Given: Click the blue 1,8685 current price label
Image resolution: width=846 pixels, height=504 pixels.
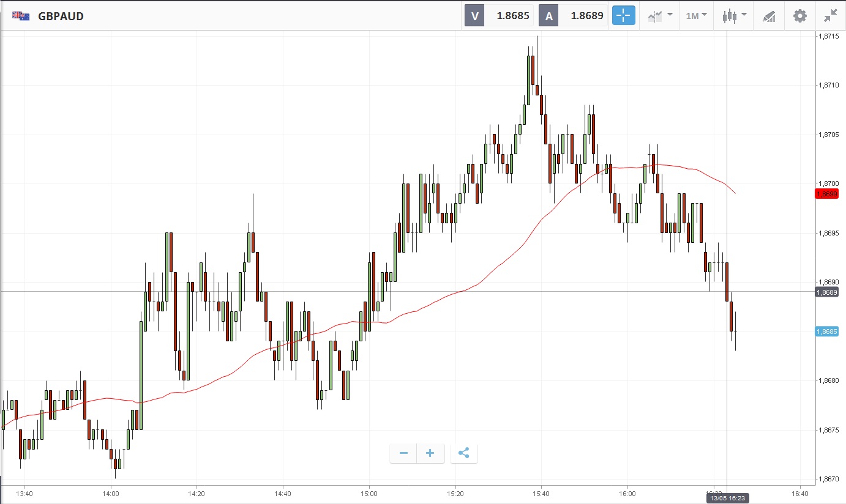Looking at the screenshot, I should pyautogui.click(x=826, y=332).
